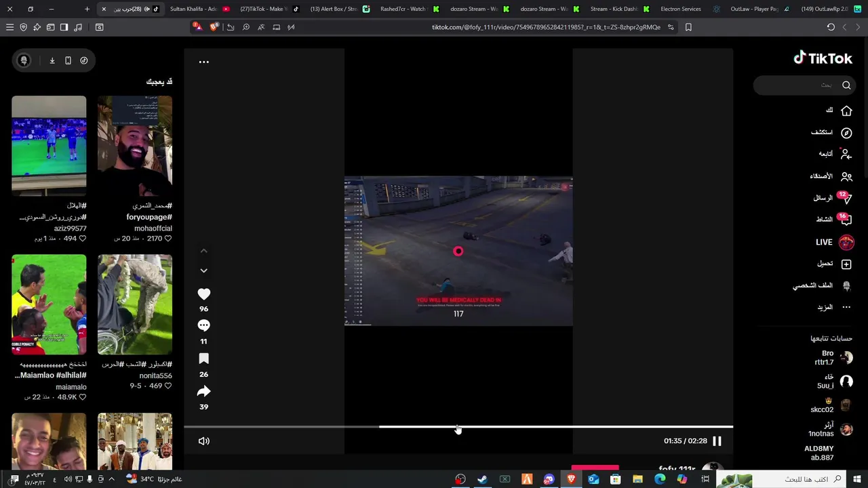Reload the page
This screenshot has height=488, width=868.
coord(831,27)
